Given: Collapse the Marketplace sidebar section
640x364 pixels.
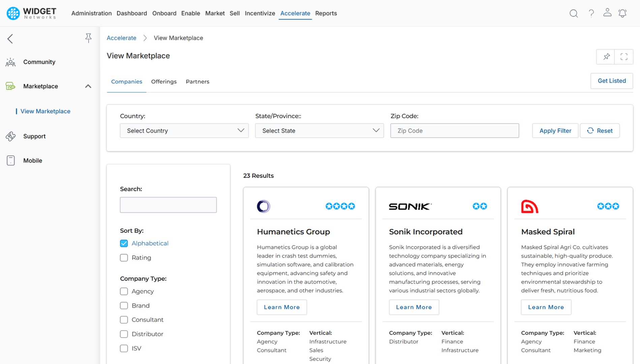Looking at the screenshot, I should (88, 86).
